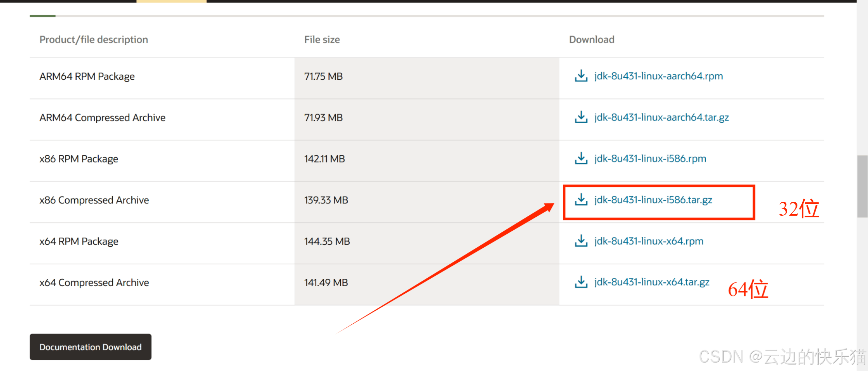Click download icon for jdk-8u431-linux-i586.tar.gz

(581, 200)
